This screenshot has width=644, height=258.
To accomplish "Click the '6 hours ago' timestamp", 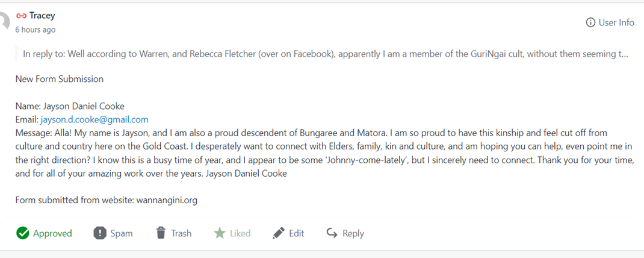I will click(36, 30).
